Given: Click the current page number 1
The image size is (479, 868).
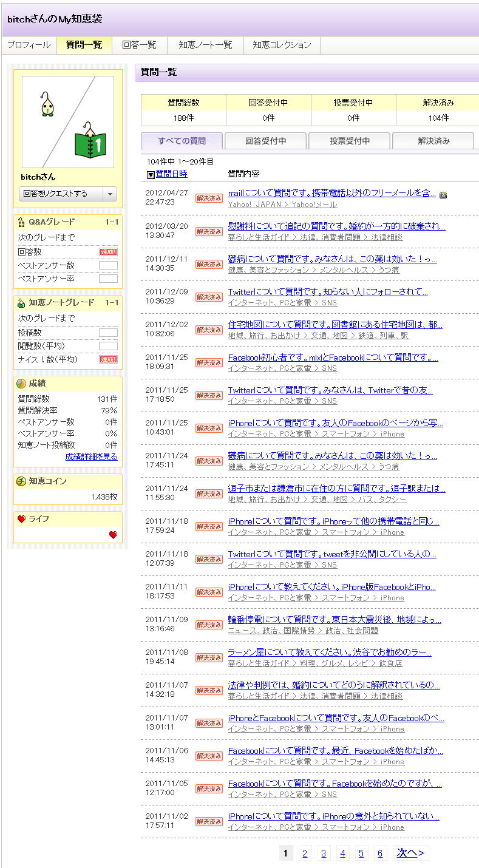Looking at the screenshot, I should pos(286,853).
